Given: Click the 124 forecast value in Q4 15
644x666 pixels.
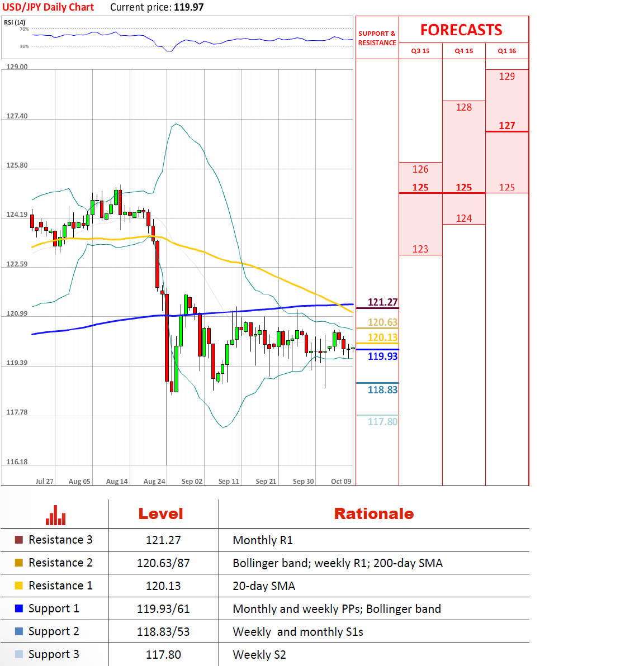Looking at the screenshot, I should [464, 218].
